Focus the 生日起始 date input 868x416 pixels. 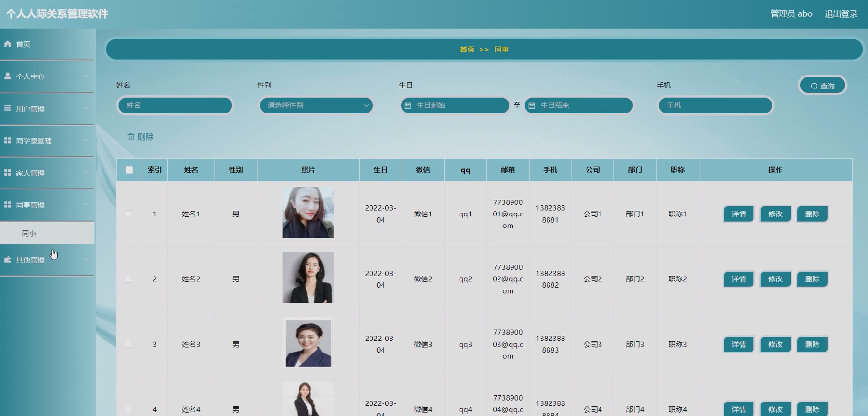[x=455, y=105]
